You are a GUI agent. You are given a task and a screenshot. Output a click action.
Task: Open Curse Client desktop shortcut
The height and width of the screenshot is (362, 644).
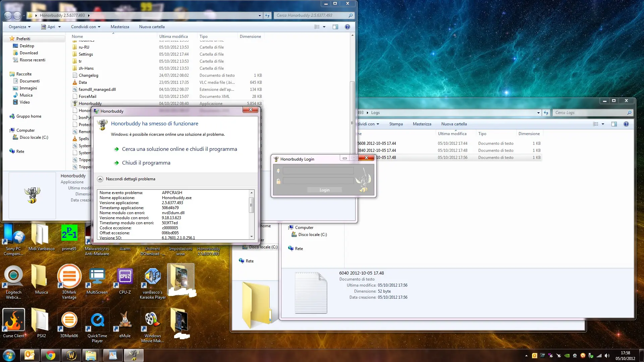click(x=13, y=323)
